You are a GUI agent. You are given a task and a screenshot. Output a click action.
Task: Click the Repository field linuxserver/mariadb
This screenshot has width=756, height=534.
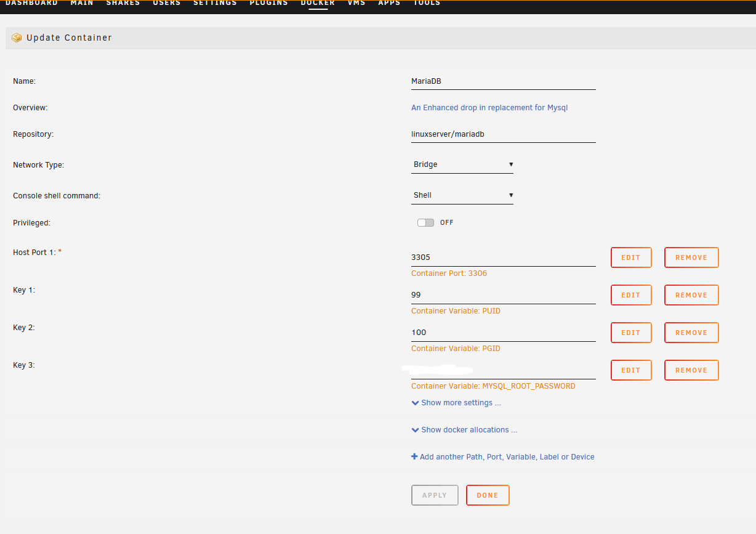click(x=504, y=134)
